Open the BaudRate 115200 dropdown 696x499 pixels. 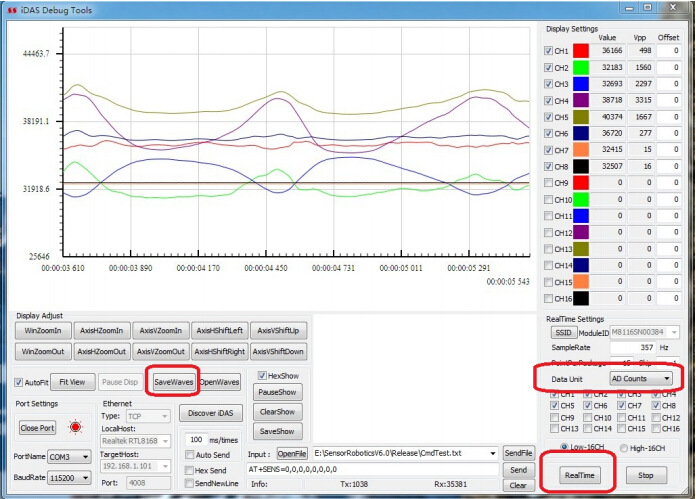72,478
